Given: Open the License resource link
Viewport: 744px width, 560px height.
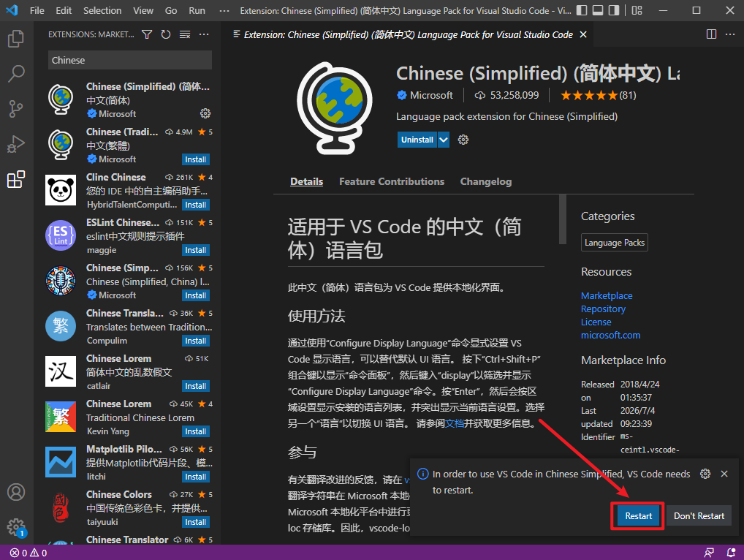Looking at the screenshot, I should point(596,322).
